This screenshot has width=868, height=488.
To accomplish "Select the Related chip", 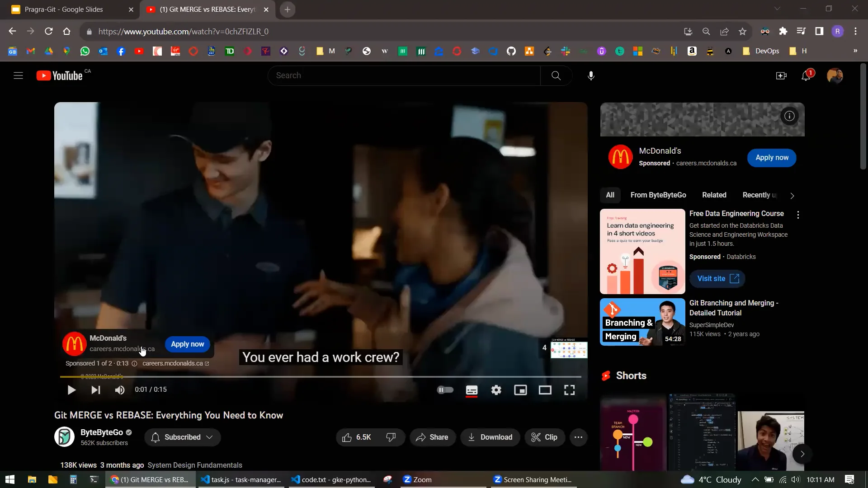I will pyautogui.click(x=714, y=195).
